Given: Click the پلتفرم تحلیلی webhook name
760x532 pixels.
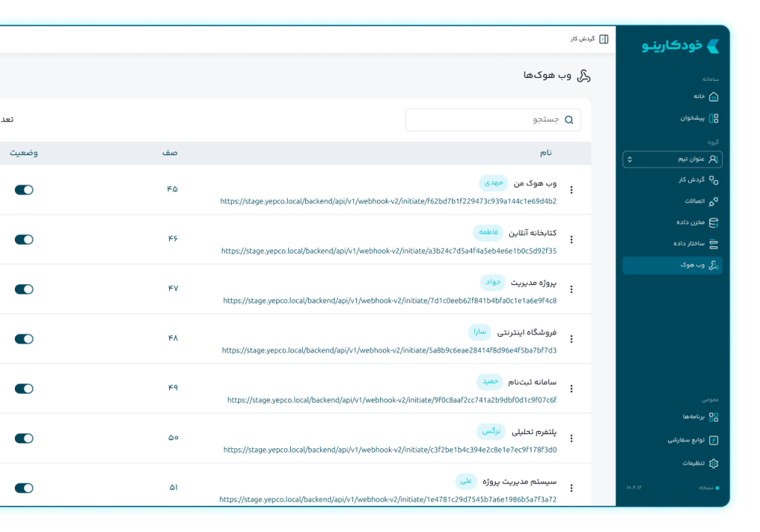Looking at the screenshot, I should click(534, 432).
